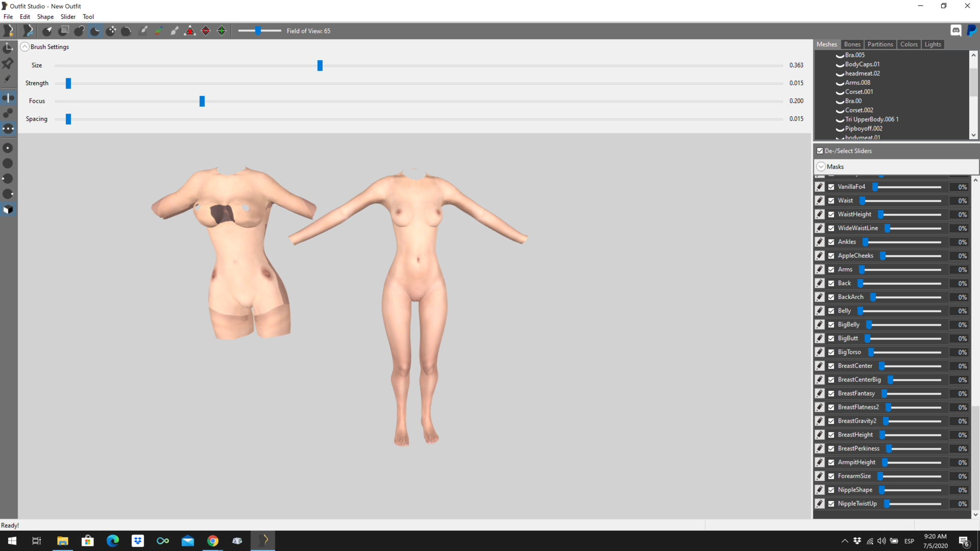Toggle Edit Connected Only mode
The width and height of the screenshot is (980, 551).
pyautogui.click(x=8, y=113)
